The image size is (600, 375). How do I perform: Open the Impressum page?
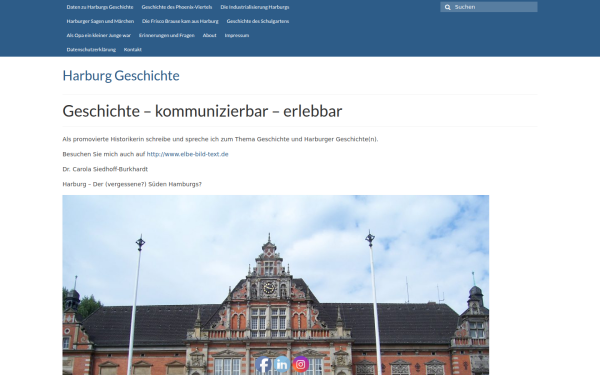(x=237, y=35)
